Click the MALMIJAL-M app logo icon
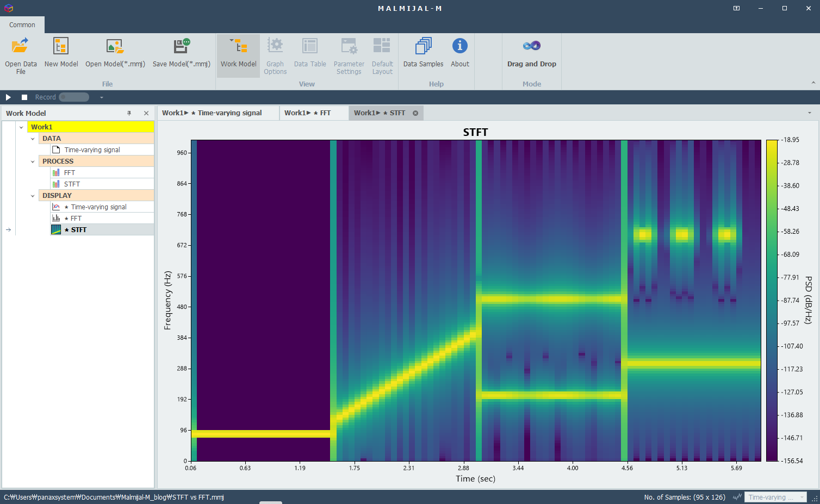 coord(8,8)
